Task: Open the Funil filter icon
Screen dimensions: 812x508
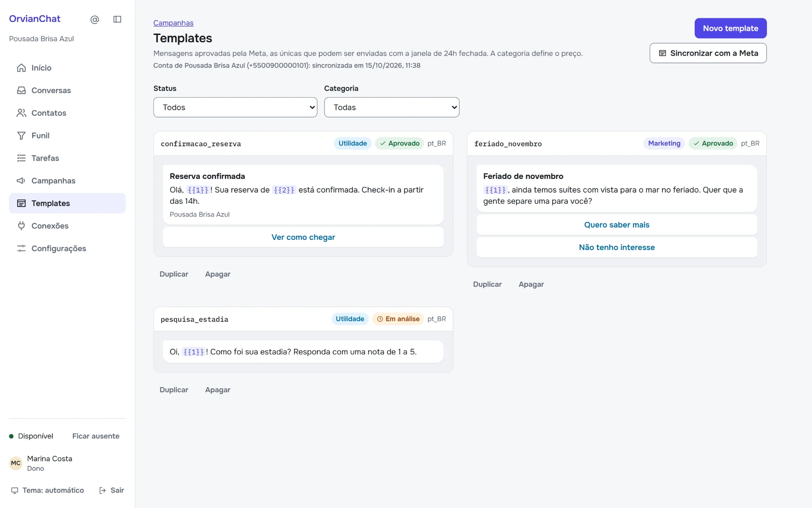Action: point(22,136)
